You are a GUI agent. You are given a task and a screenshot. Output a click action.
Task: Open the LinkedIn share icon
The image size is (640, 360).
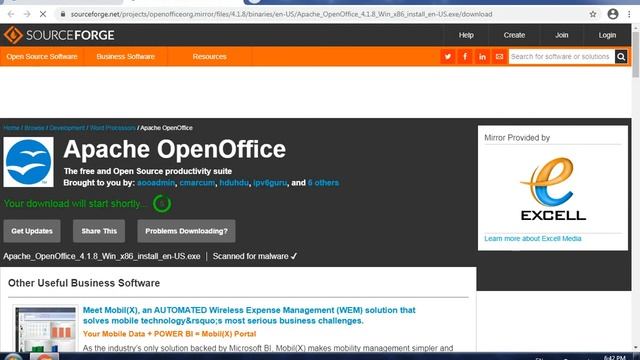point(482,57)
